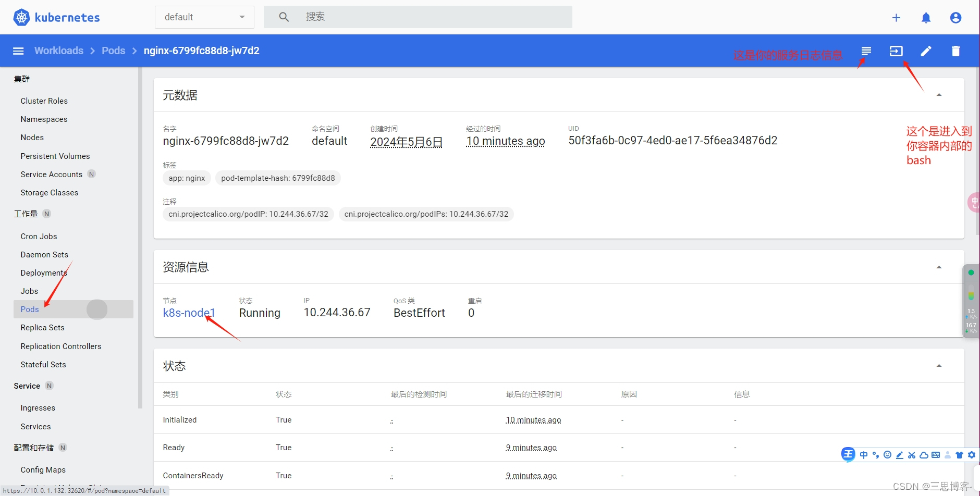Viewport: 980px width, 496px height.
Task: Open Deployments in sidebar
Action: 44,273
